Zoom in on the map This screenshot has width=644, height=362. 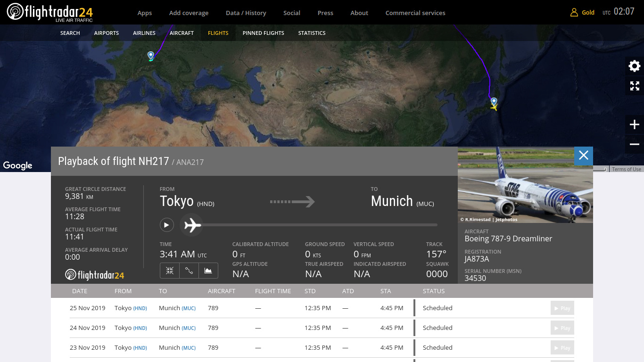[x=635, y=124]
